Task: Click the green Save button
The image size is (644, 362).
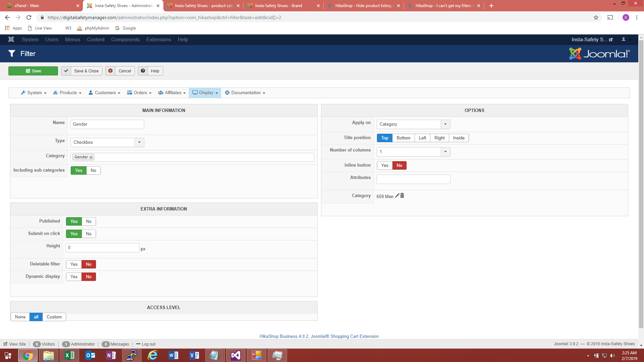Action: 33,71
